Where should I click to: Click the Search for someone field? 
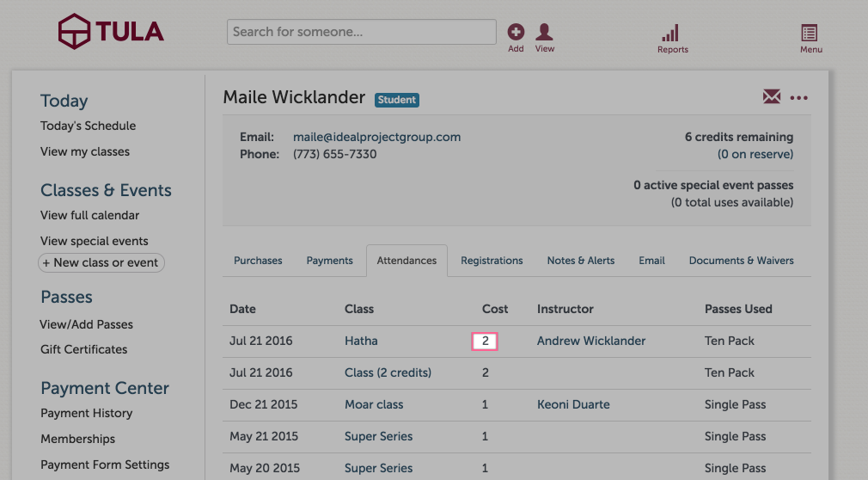(x=362, y=32)
